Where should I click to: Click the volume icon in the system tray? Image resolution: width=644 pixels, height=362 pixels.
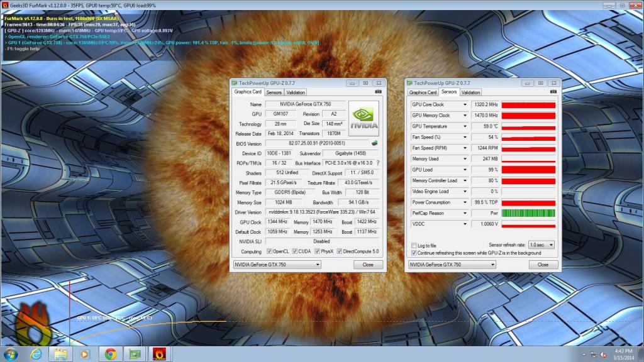(x=603, y=354)
